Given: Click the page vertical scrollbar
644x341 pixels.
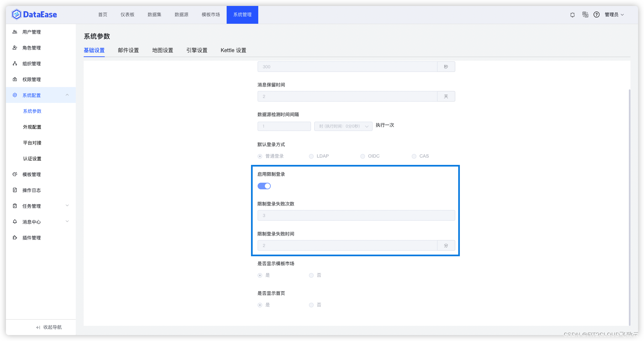Looking at the screenshot, I should (x=630, y=207).
